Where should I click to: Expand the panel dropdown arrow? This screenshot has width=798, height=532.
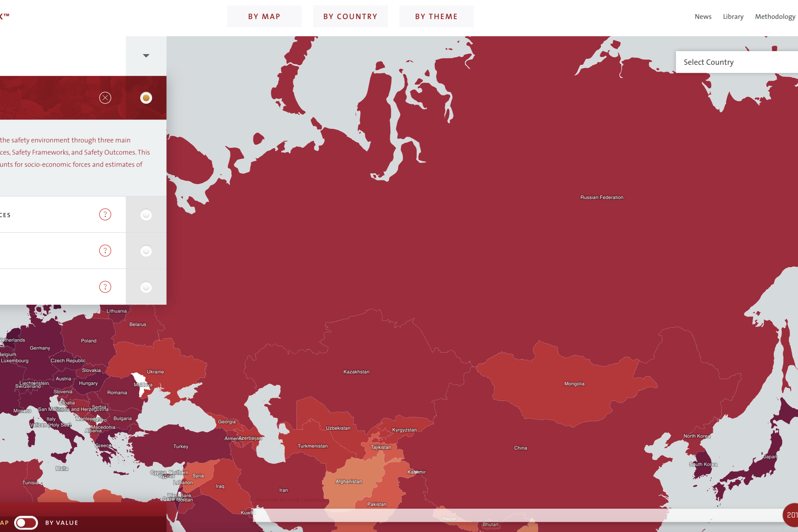[x=146, y=56]
